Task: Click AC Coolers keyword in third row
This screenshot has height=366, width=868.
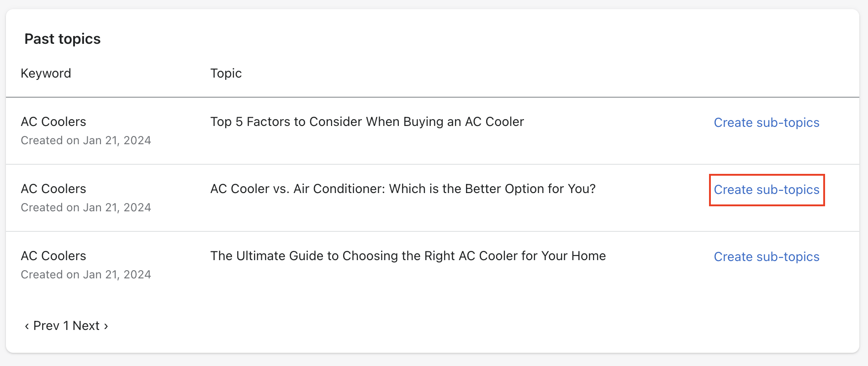Action: pyautogui.click(x=53, y=256)
